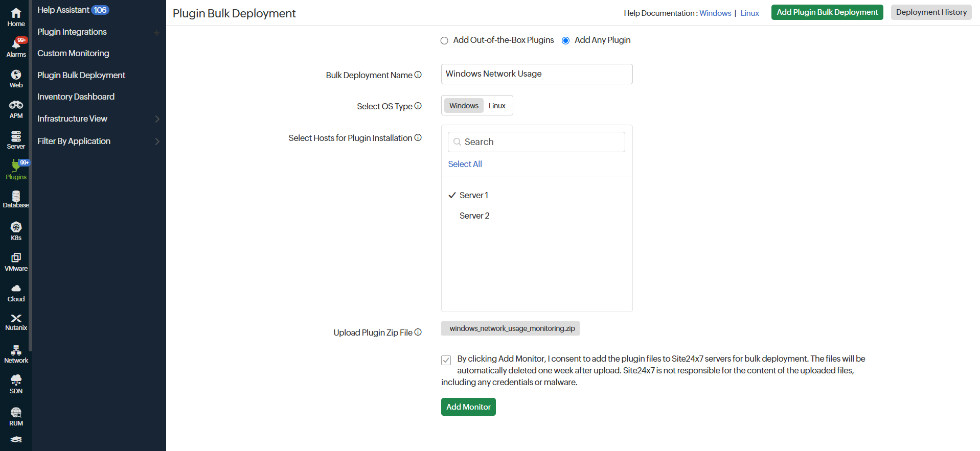Switch OS type to Linux
This screenshot has height=451, width=980.
tap(496, 106)
